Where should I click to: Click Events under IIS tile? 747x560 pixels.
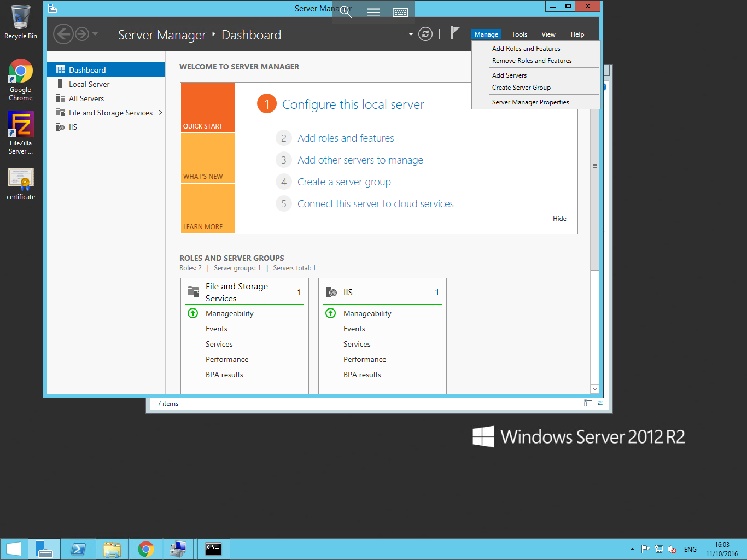[354, 329]
